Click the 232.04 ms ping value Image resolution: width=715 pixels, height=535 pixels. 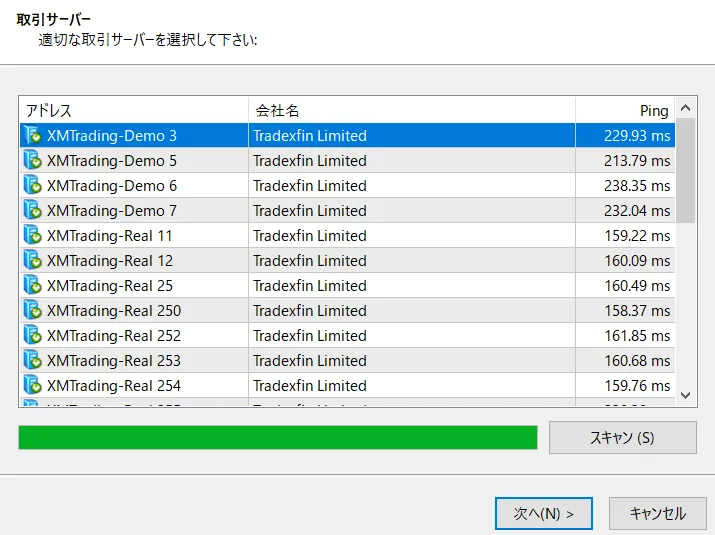(x=637, y=211)
